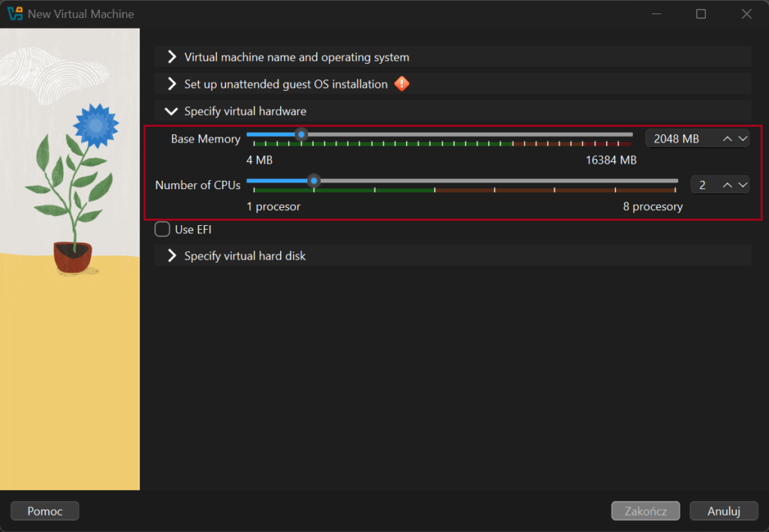Increase Number of CPUs with up arrow
The width and height of the screenshot is (769, 532).
pos(727,185)
